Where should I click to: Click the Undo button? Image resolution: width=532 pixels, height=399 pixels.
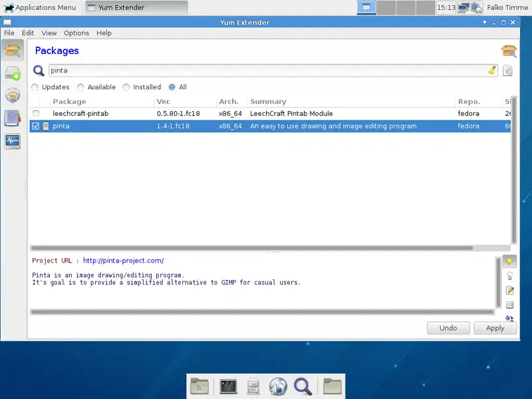[448, 328]
